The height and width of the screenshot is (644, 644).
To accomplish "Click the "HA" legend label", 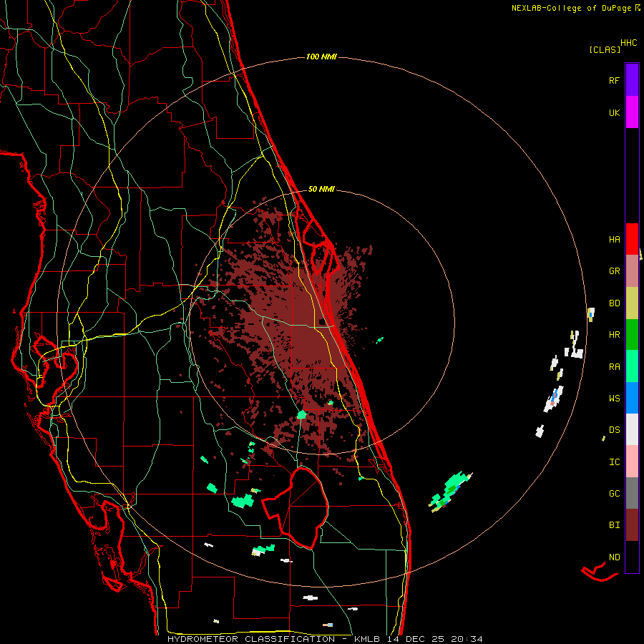I will [x=614, y=240].
